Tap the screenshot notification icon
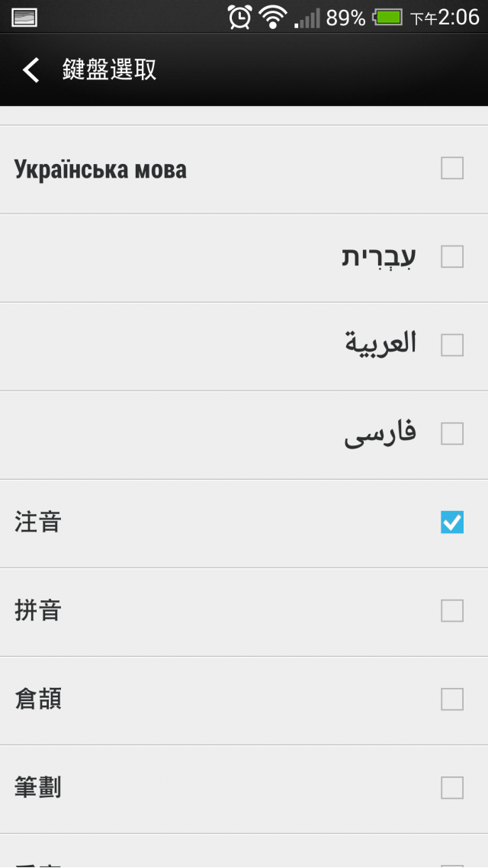This screenshot has width=488, height=868. tap(24, 18)
